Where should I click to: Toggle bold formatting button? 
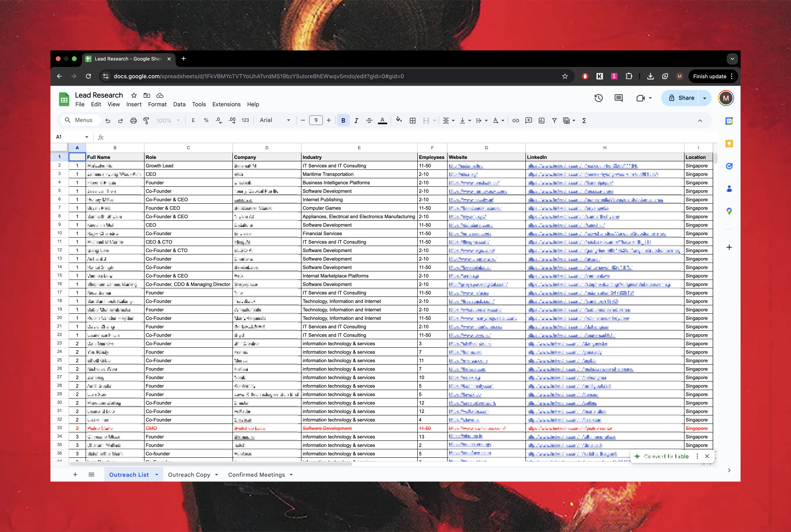pos(343,120)
